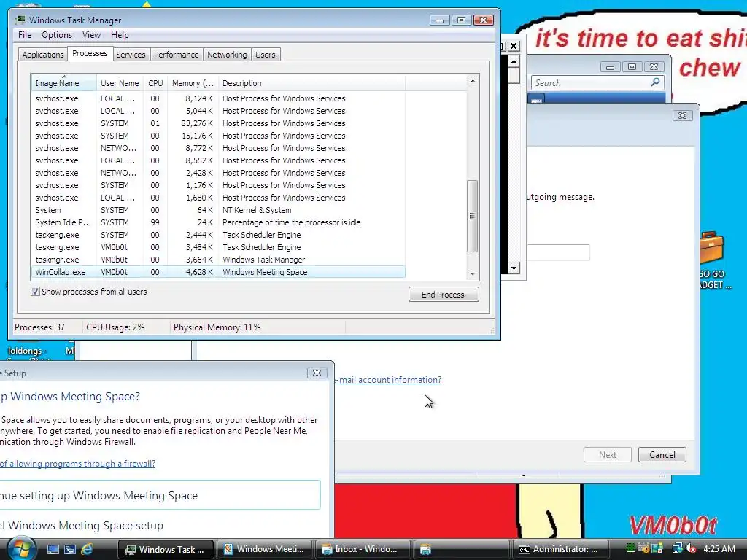This screenshot has height=560, width=747.
Task: Switch to the Applications tab
Action: coord(43,55)
